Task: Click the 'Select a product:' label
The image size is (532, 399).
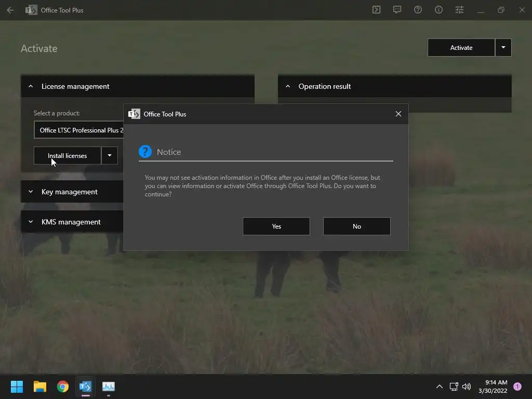Action: (x=57, y=113)
